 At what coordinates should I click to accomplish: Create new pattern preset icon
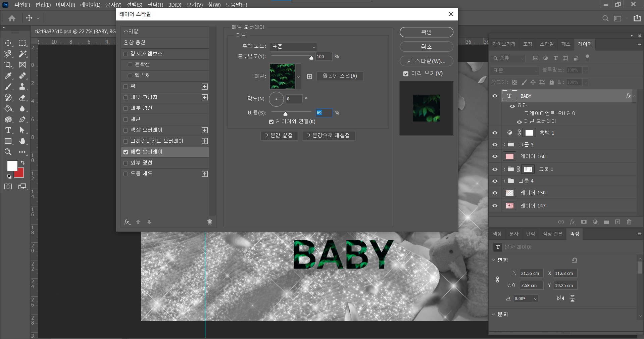(x=309, y=77)
